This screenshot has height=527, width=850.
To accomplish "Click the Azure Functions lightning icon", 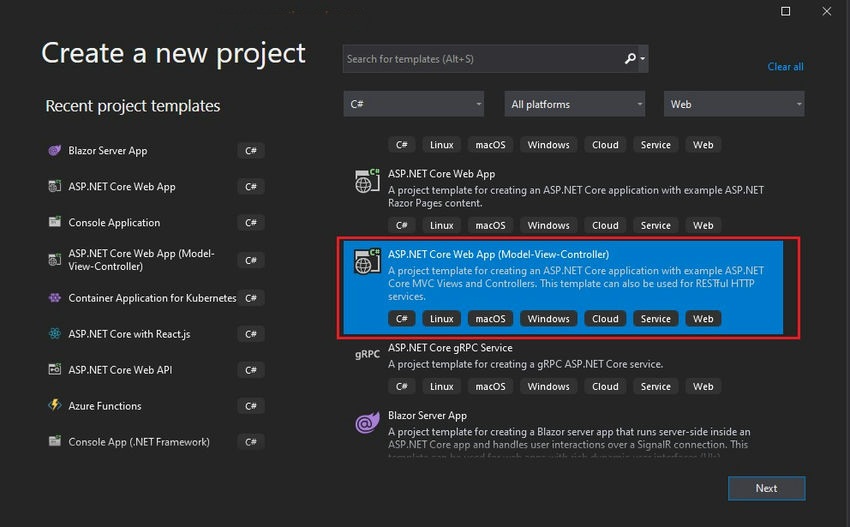I will (54, 405).
